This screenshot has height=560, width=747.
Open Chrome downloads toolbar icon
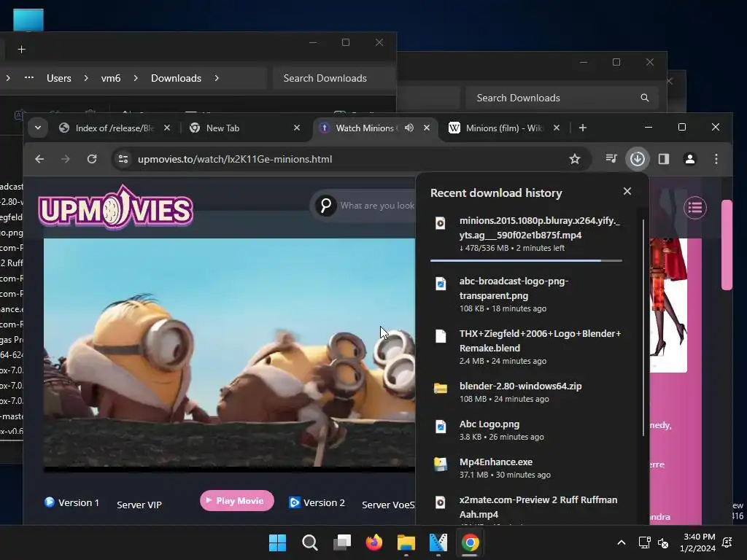click(638, 159)
